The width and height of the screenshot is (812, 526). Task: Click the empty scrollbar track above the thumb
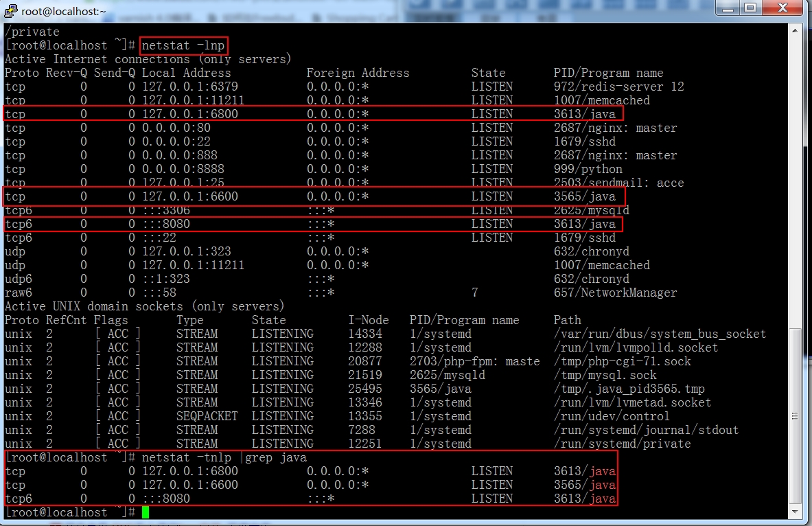point(795,181)
